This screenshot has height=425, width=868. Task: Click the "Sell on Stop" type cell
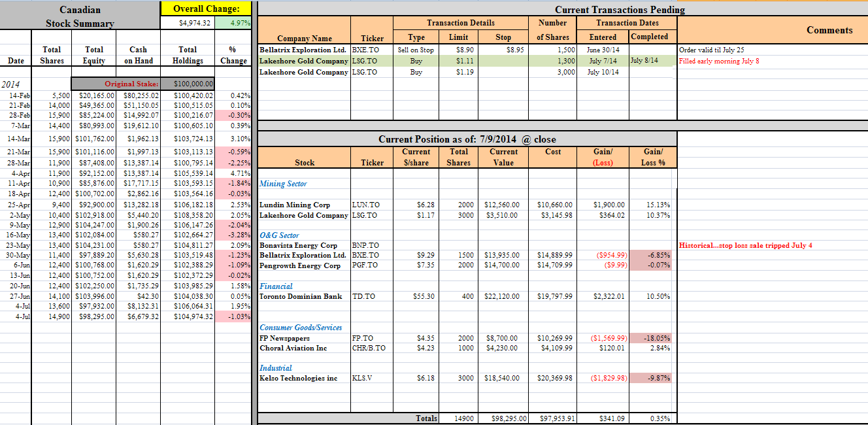pyautogui.click(x=416, y=50)
